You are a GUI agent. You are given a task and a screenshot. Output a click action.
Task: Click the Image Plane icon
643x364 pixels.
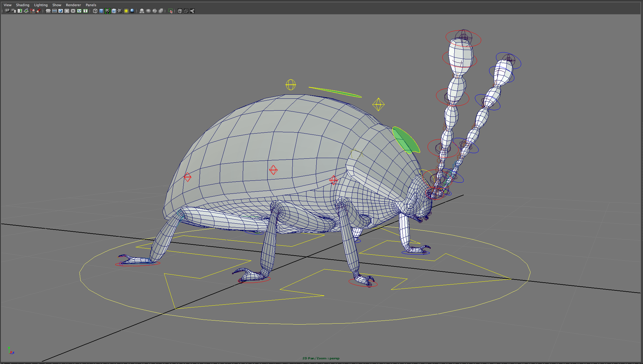26,11
